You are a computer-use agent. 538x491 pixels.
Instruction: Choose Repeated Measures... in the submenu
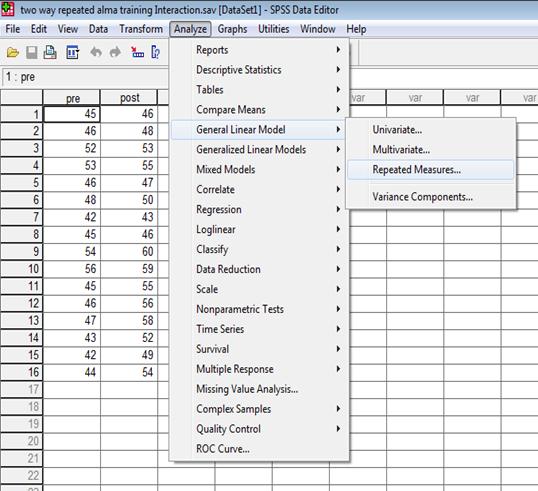(431, 169)
